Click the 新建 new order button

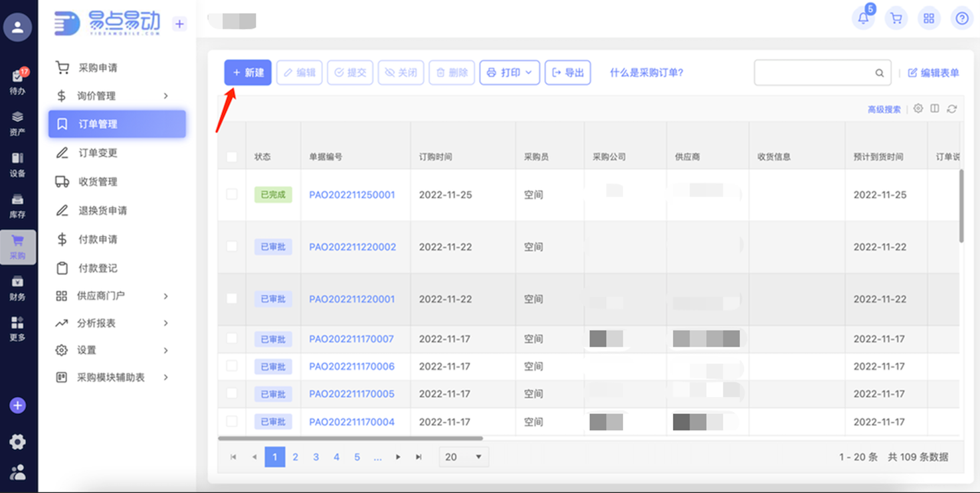(248, 72)
